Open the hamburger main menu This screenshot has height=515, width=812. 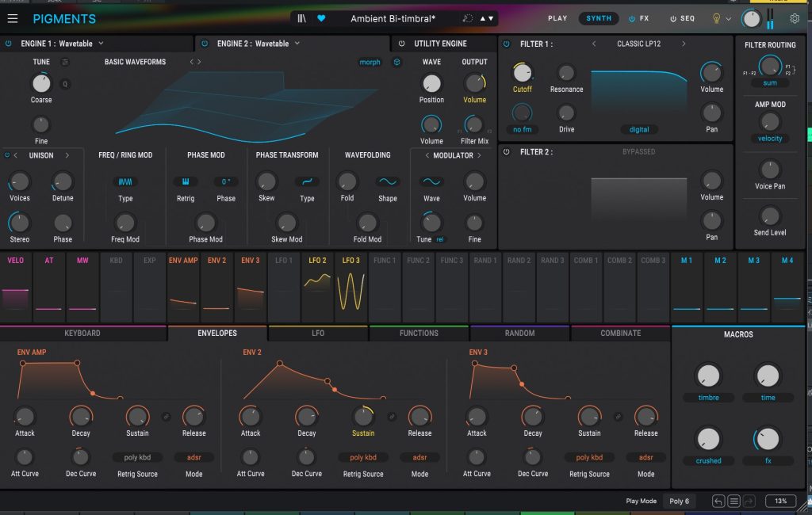pos(13,18)
